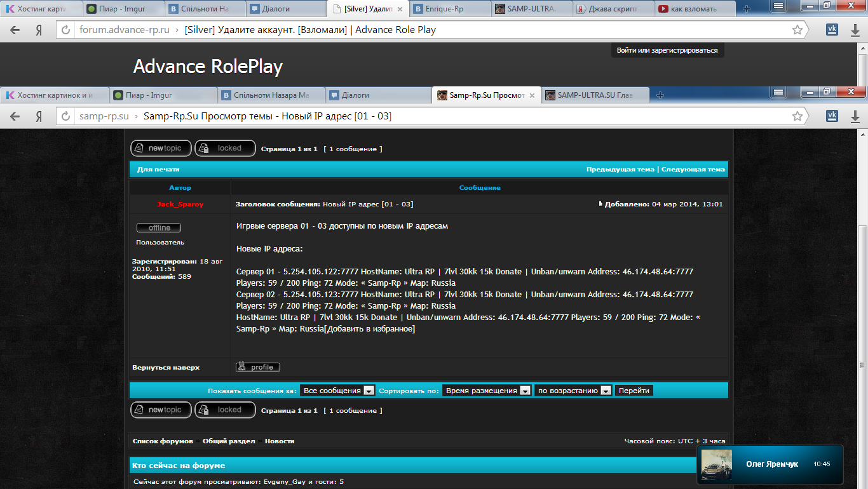Click the small post icon before Добавлено
The height and width of the screenshot is (489, 868).
click(600, 204)
